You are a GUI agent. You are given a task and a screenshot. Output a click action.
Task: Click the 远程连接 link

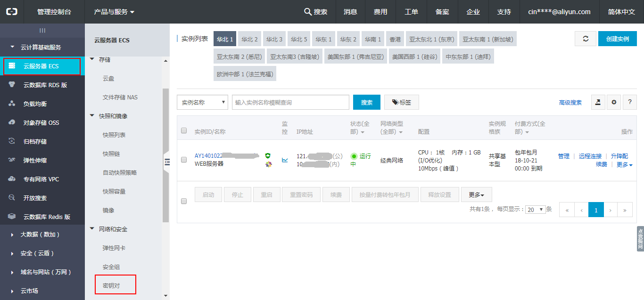click(590, 156)
